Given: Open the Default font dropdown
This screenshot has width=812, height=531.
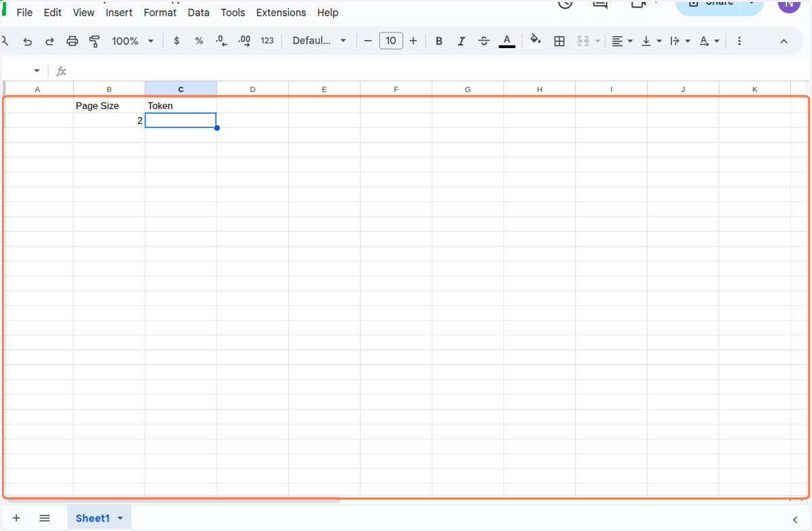Looking at the screenshot, I should pyautogui.click(x=319, y=41).
